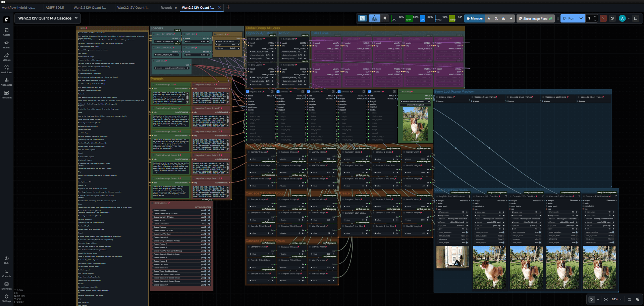
Task: Open the Nodes library panel
Action: [6, 45]
